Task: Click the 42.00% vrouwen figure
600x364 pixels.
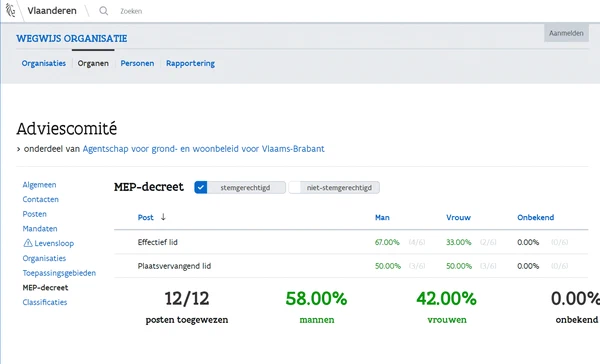Action: tap(446, 299)
